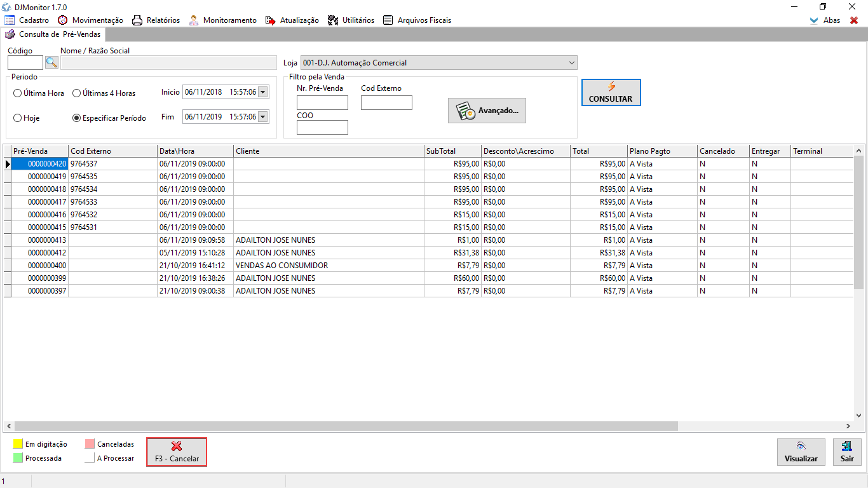Click the Nr. Pré-Venda input field

click(x=322, y=103)
